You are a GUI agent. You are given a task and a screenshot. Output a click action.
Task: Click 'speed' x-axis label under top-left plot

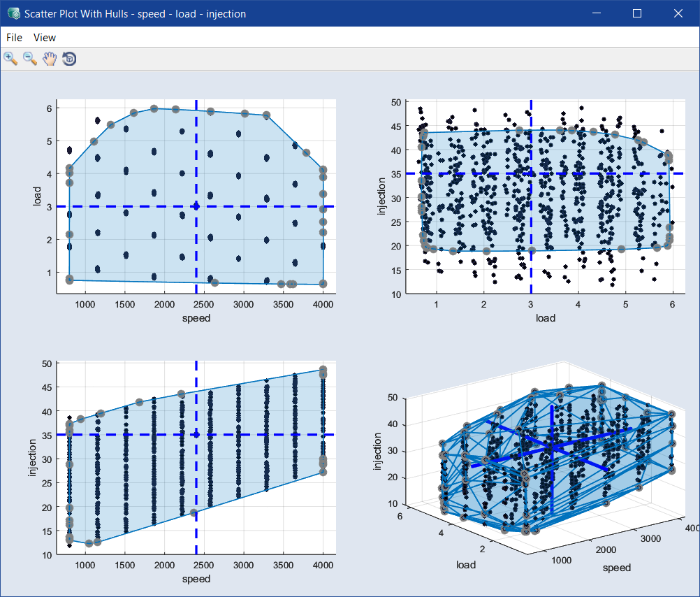[x=196, y=318]
